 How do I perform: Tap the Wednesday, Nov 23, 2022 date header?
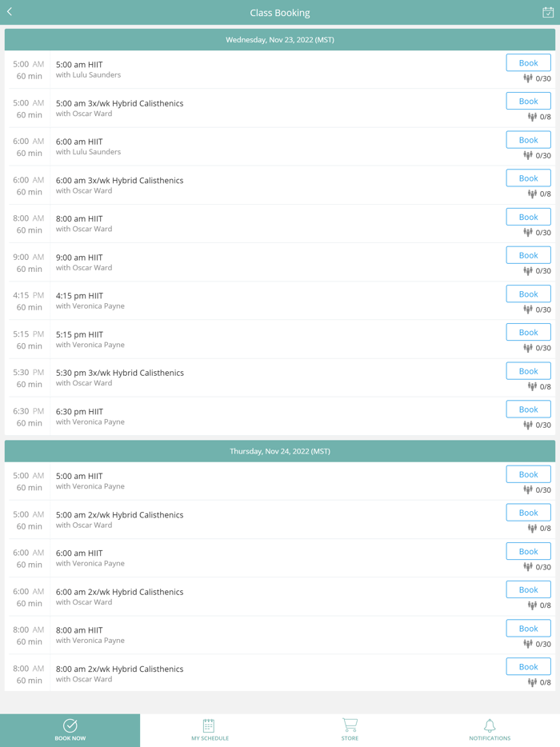[x=280, y=40]
